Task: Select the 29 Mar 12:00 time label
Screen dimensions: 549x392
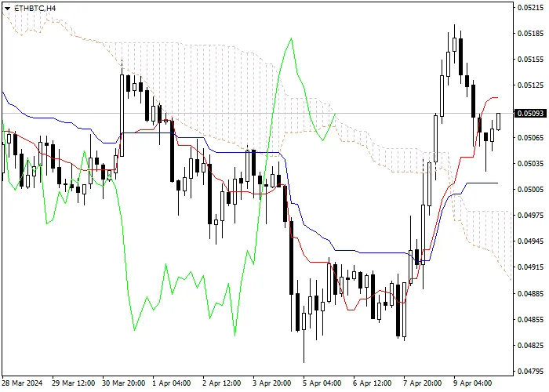Action: tap(73, 383)
